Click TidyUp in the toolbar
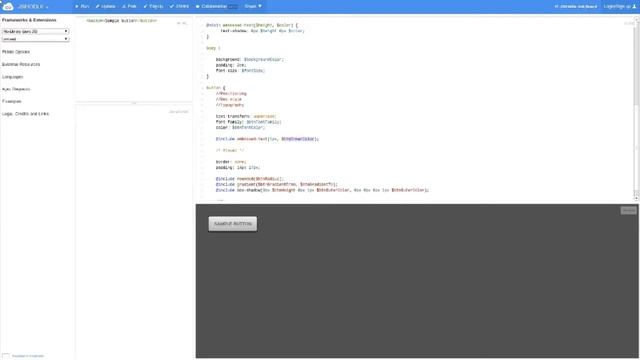Screen dimensions: 640x360 [x=153, y=7]
